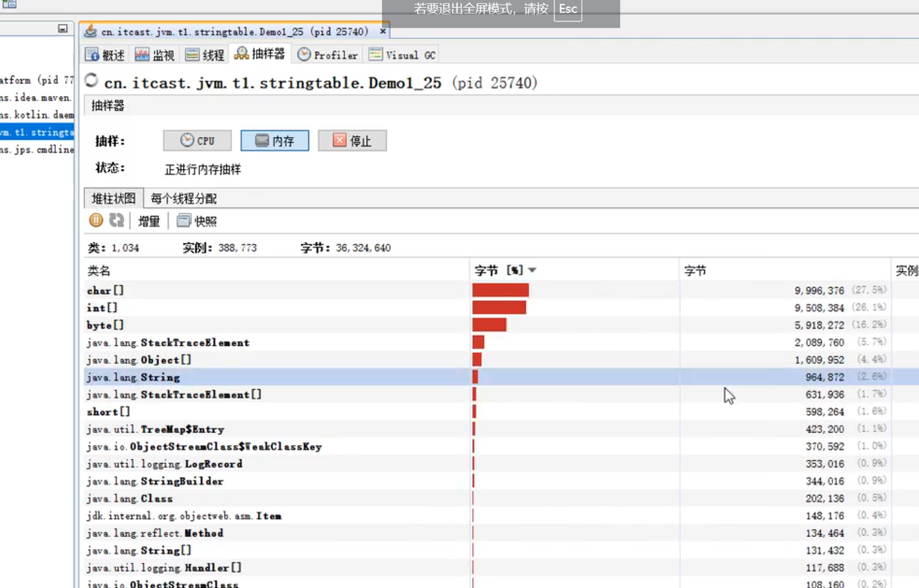Click the class count value 1,034
Image resolution: width=919 pixels, height=588 pixels.
pyautogui.click(x=125, y=248)
